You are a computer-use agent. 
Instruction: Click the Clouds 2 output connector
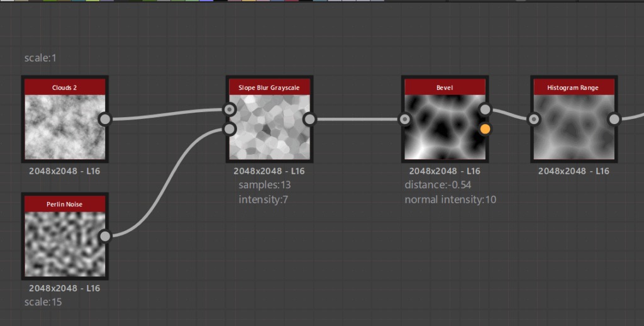coord(105,119)
